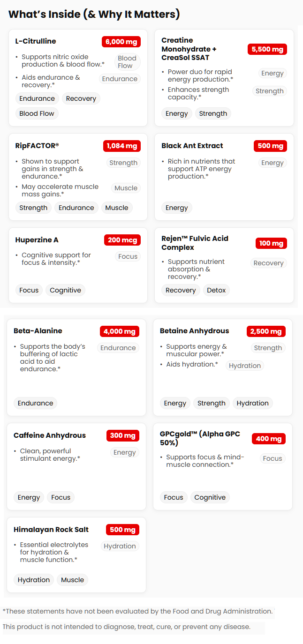Screen dimensions: 303x644
Task: Click the 6,000 mg badge on L-Citrulline
Action: [x=121, y=42]
